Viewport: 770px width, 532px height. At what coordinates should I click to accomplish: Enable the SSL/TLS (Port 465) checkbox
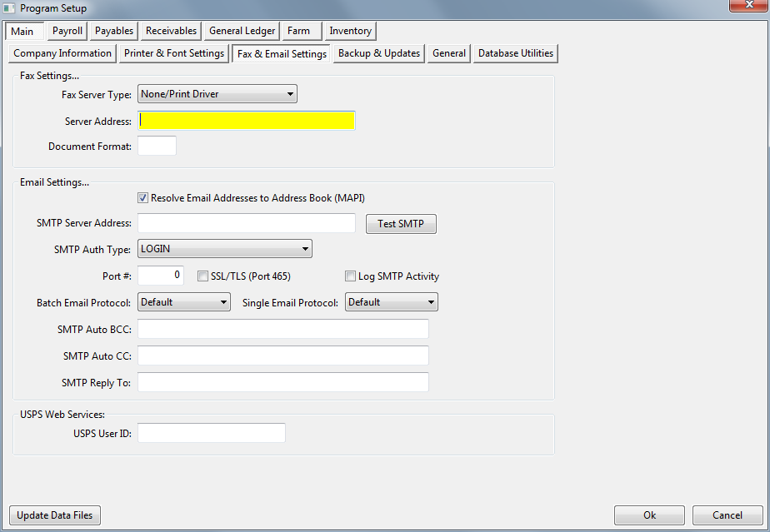pyautogui.click(x=202, y=276)
